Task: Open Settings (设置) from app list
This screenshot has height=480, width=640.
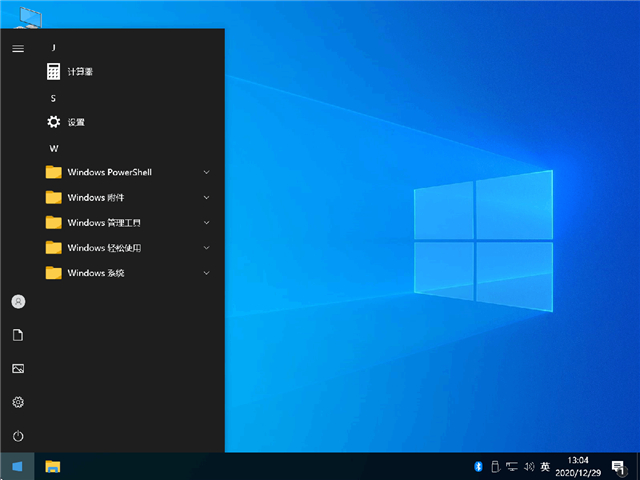Action: [x=130, y=122]
